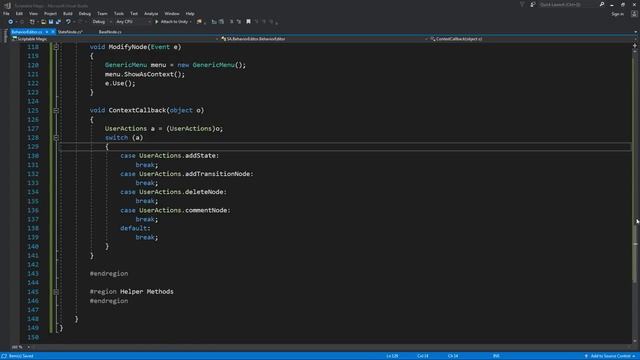The height and width of the screenshot is (360, 640).
Task: Click the Quick Launch search field
Action: click(568, 4)
